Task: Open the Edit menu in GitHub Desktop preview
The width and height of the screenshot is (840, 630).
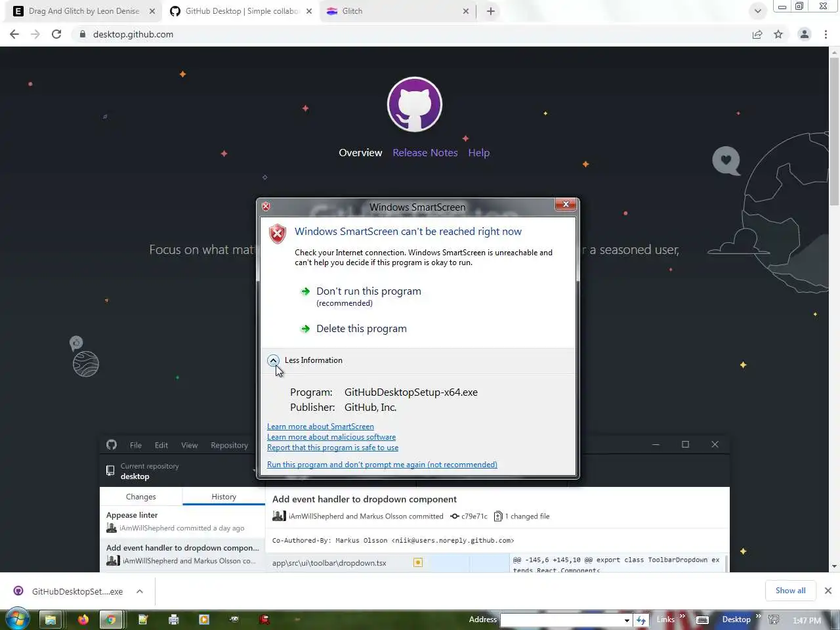Action: [x=161, y=445]
